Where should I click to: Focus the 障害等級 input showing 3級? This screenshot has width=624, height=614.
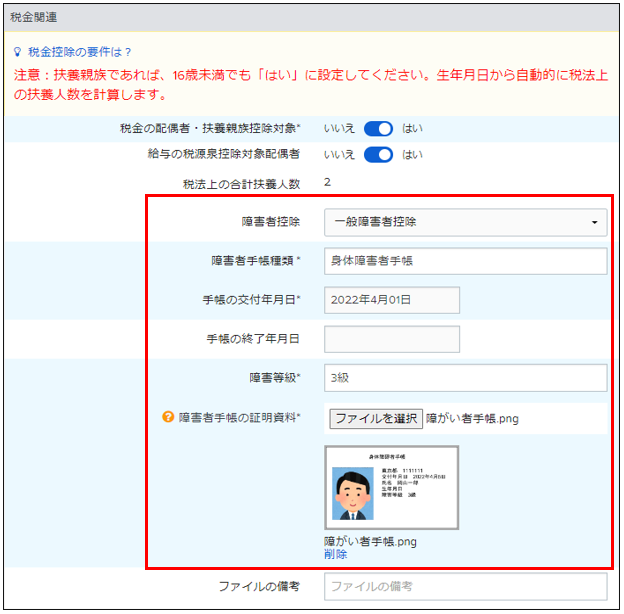[465, 378]
